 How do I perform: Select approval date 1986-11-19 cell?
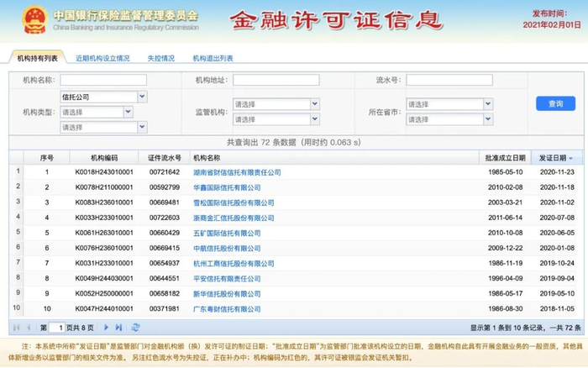(505, 263)
